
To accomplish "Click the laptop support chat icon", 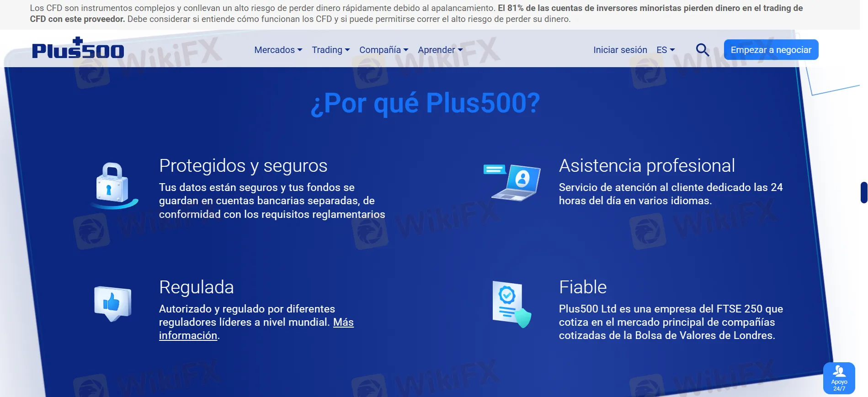I will [512, 182].
